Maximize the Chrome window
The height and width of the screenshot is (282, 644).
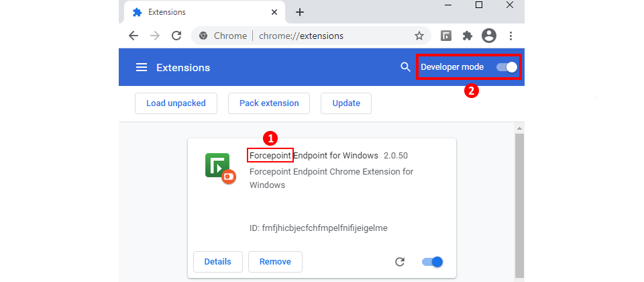pyautogui.click(x=479, y=5)
